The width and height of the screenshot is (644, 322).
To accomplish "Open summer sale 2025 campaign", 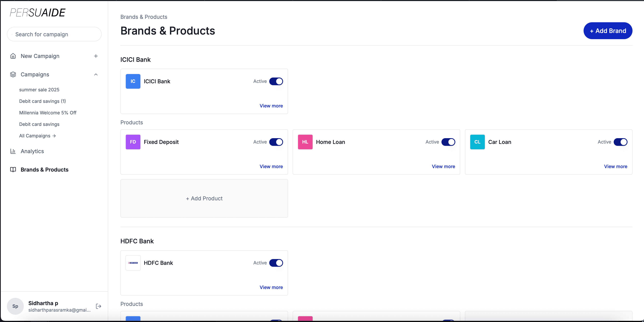I will pos(39,90).
